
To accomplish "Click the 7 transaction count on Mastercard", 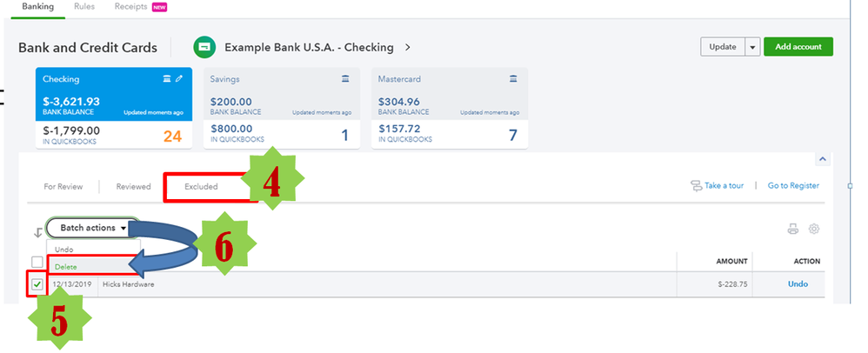I will point(512,136).
